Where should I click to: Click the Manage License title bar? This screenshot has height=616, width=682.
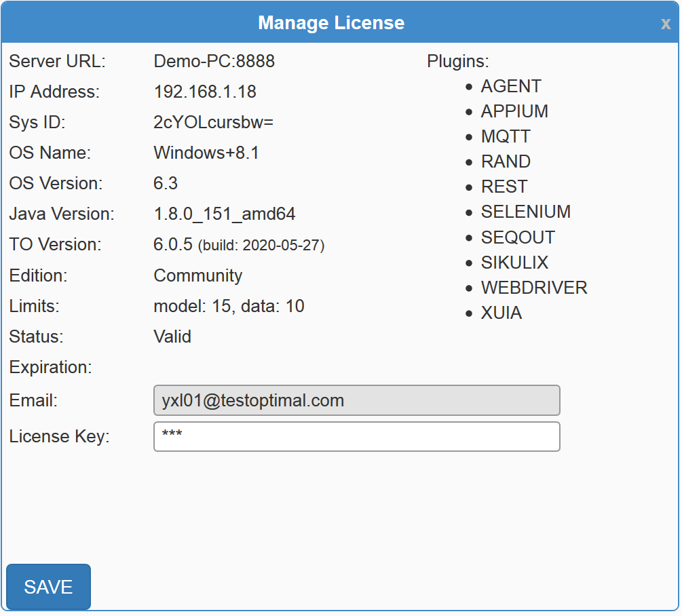click(x=331, y=23)
